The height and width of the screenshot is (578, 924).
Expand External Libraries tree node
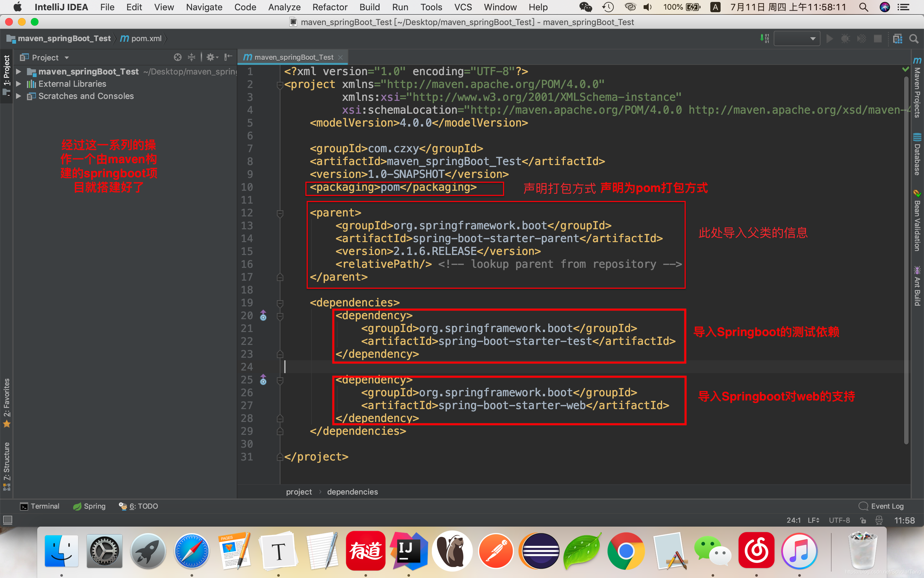18,84
